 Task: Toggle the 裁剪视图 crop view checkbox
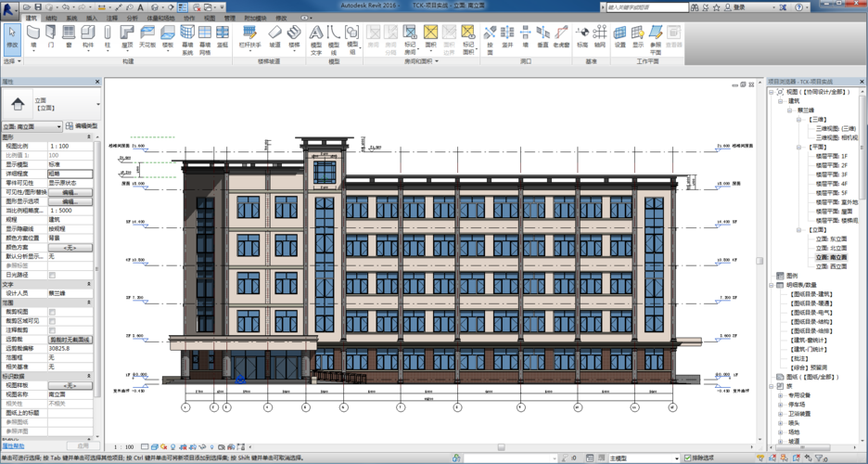pyautogui.click(x=52, y=312)
